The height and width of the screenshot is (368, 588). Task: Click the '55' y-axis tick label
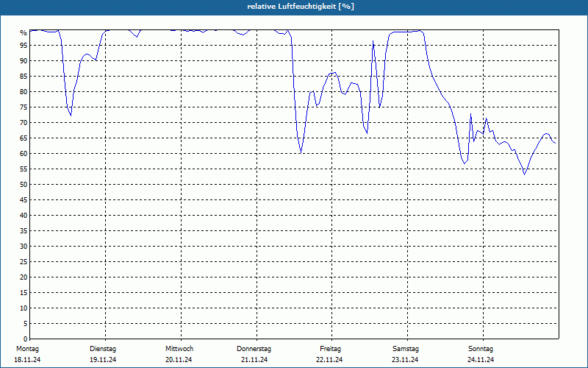pyautogui.click(x=24, y=169)
